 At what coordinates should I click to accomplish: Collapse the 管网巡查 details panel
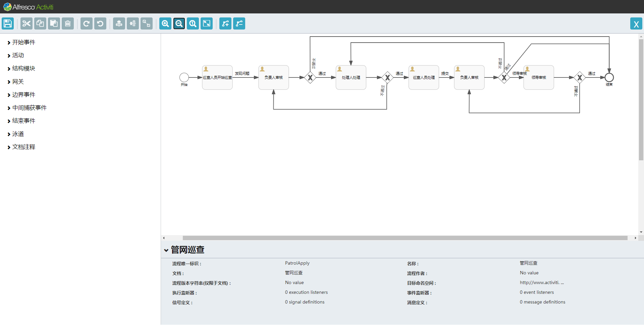click(x=167, y=250)
